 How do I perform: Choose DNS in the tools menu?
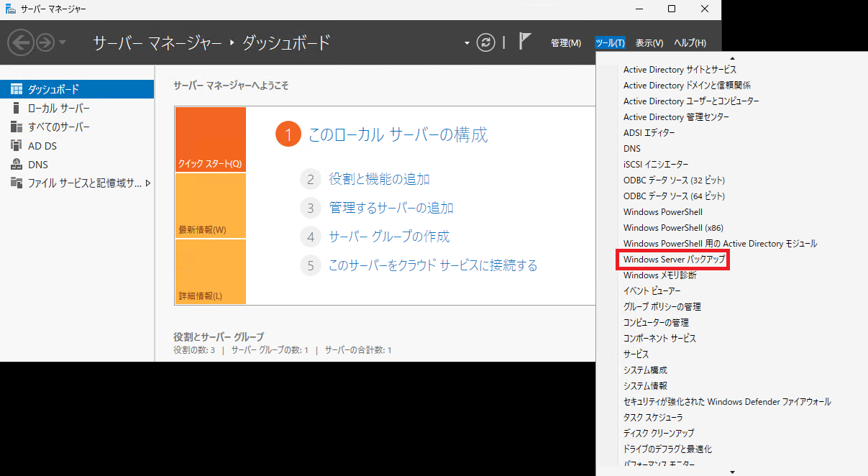pos(632,149)
